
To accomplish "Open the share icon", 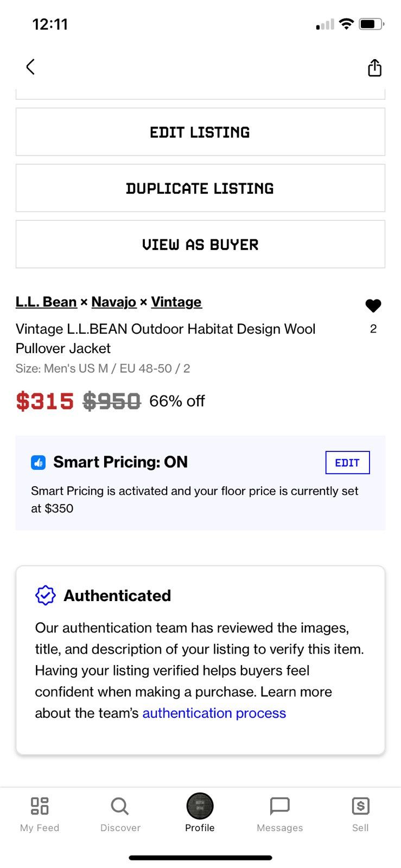I will (374, 67).
